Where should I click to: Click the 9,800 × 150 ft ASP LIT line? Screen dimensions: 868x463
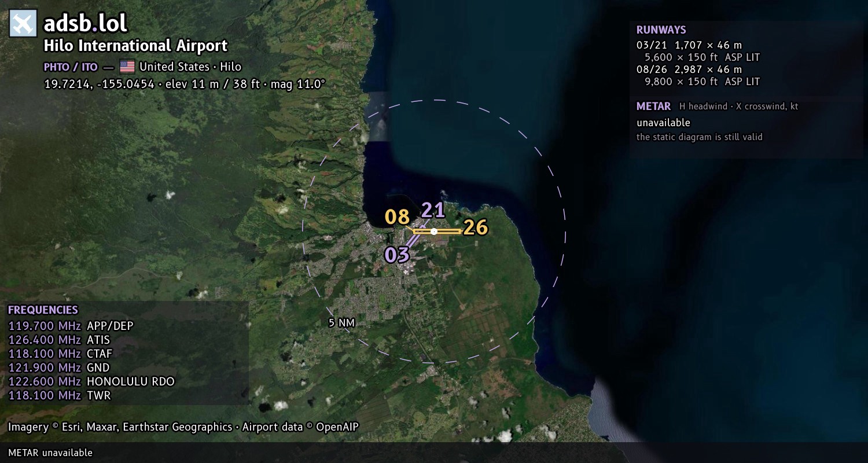click(x=702, y=82)
